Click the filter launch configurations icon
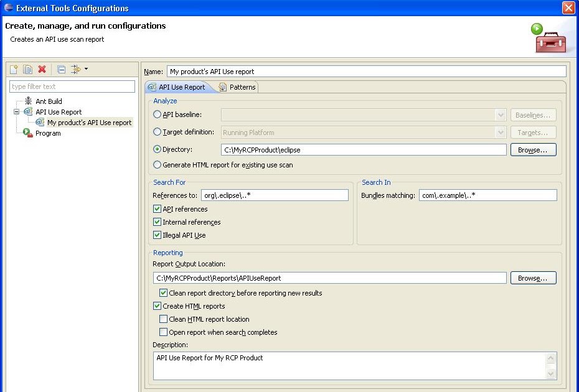579x392 pixels. pos(76,68)
